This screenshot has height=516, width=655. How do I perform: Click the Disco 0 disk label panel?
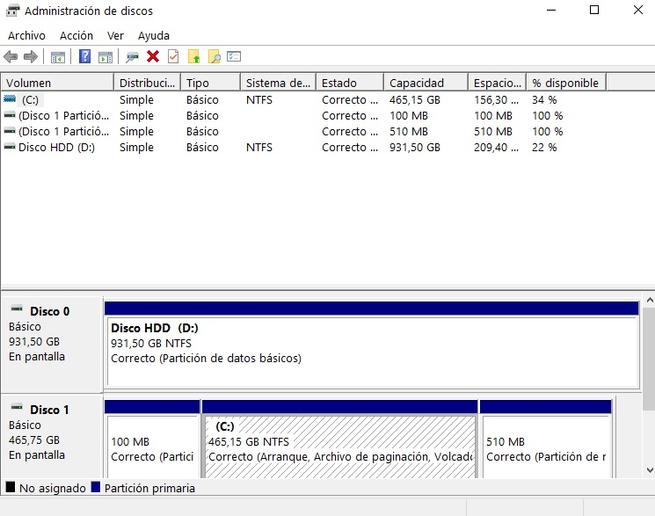(52, 345)
